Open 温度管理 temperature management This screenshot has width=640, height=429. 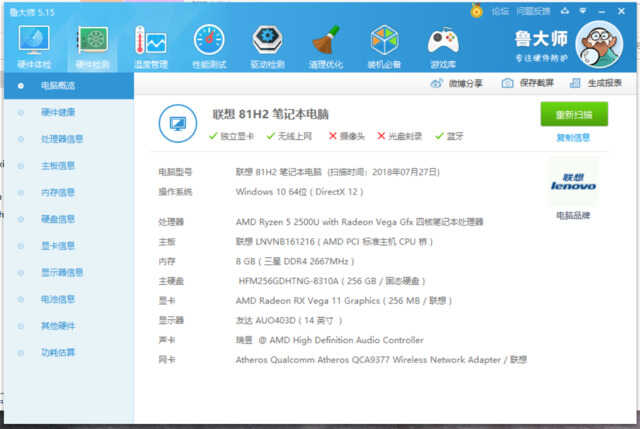coord(151,46)
